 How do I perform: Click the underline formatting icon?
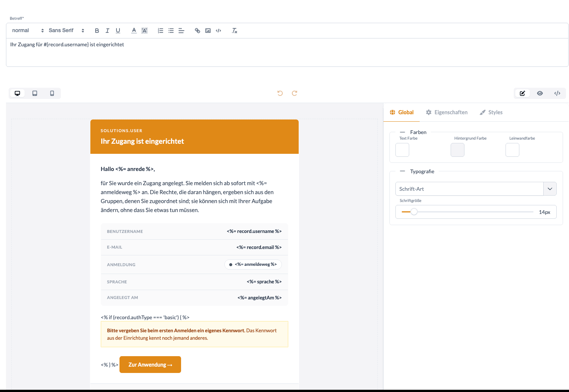118,31
